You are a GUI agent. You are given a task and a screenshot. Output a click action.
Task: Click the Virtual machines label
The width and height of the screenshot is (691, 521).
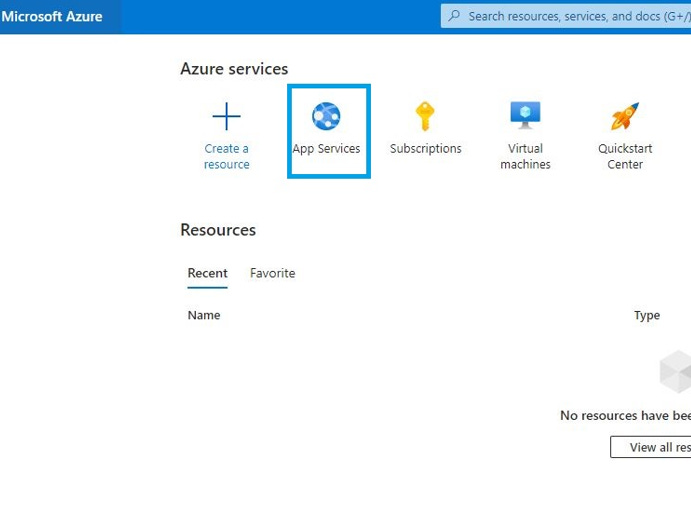525,156
